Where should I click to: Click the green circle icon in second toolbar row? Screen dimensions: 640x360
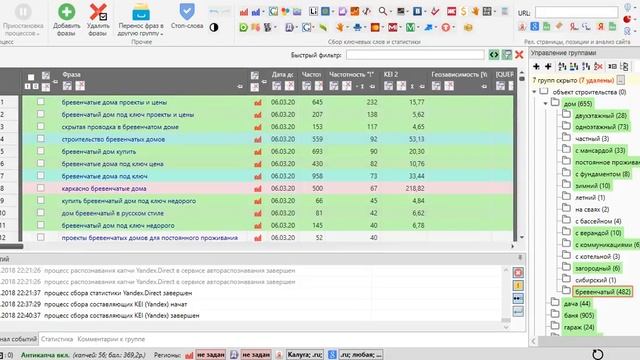pyautogui.click(x=244, y=27)
